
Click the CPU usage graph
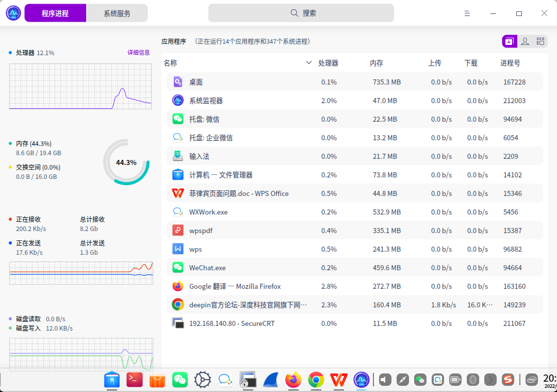pos(80,86)
